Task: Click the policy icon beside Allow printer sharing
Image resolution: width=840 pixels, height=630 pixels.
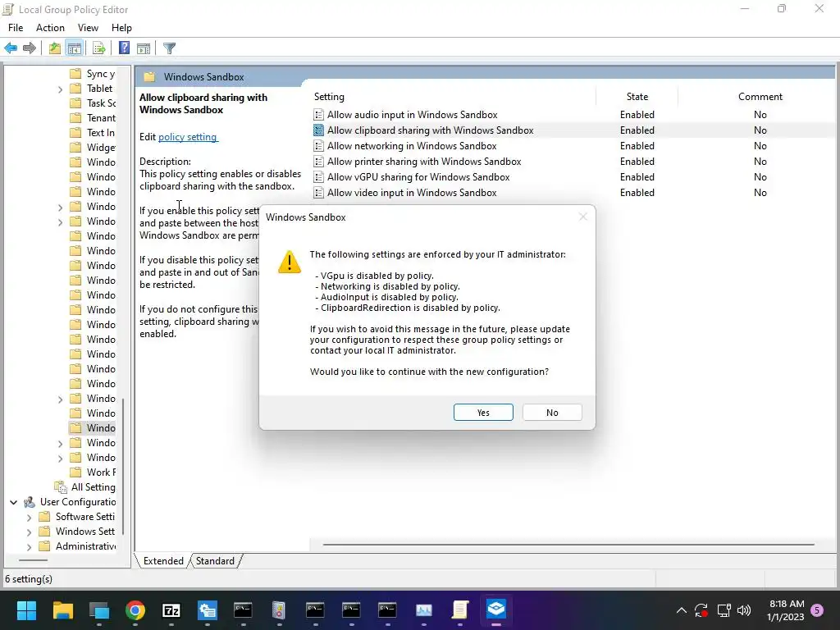Action: [x=319, y=162]
